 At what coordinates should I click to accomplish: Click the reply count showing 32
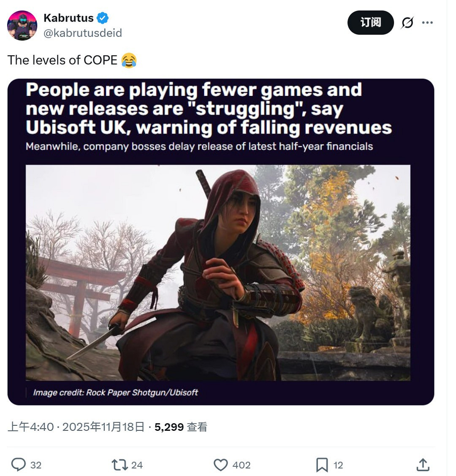36,465
